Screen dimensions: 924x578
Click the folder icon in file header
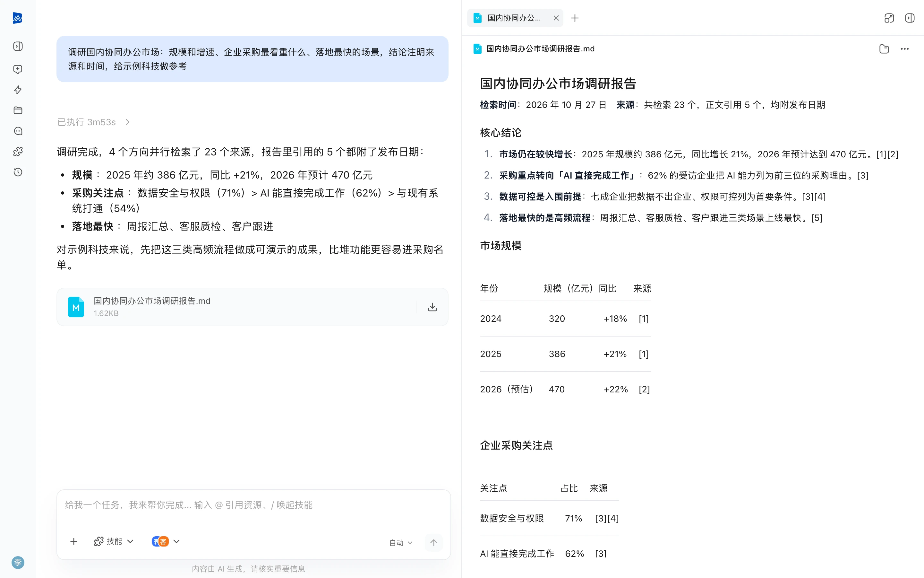884,49
